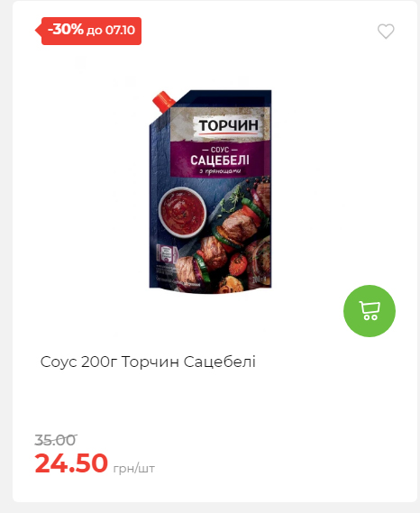Click the 'до 07.10' promo end date text
The image size is (420, 513).
pos(111,31)
